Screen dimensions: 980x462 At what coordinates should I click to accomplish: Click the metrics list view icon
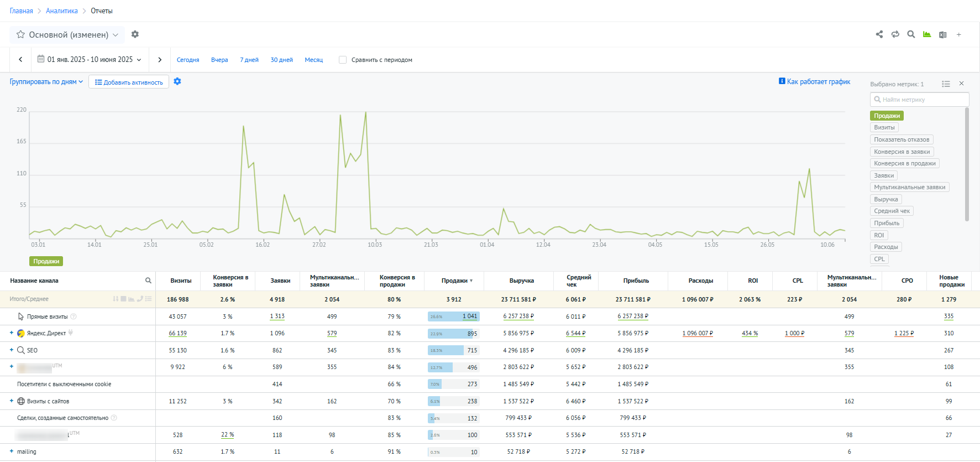click(946, 84)
